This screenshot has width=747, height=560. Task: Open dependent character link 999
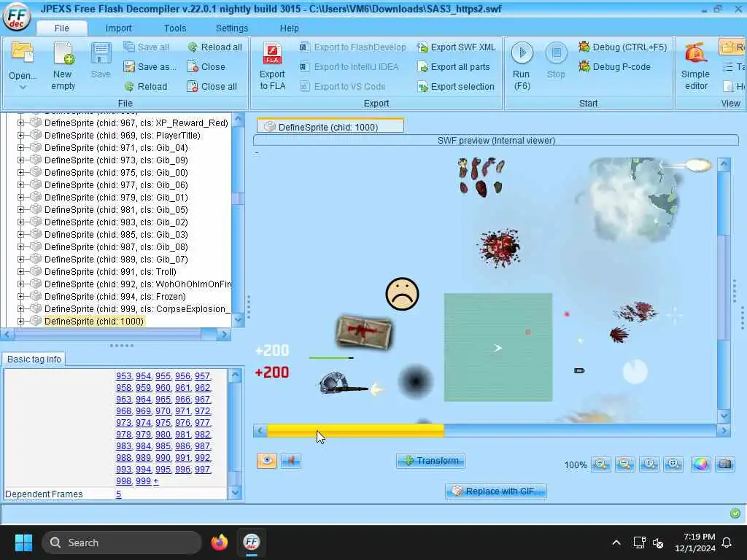[x=144, y=481]
